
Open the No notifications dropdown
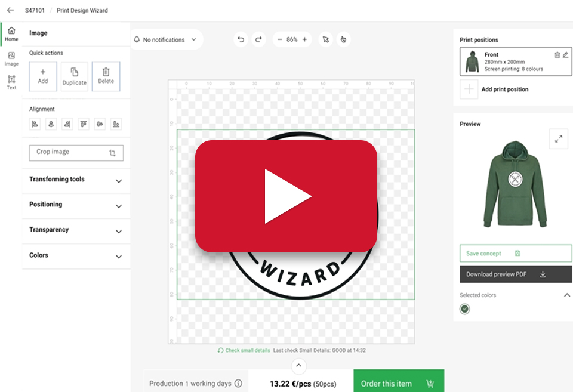point(166,39)
